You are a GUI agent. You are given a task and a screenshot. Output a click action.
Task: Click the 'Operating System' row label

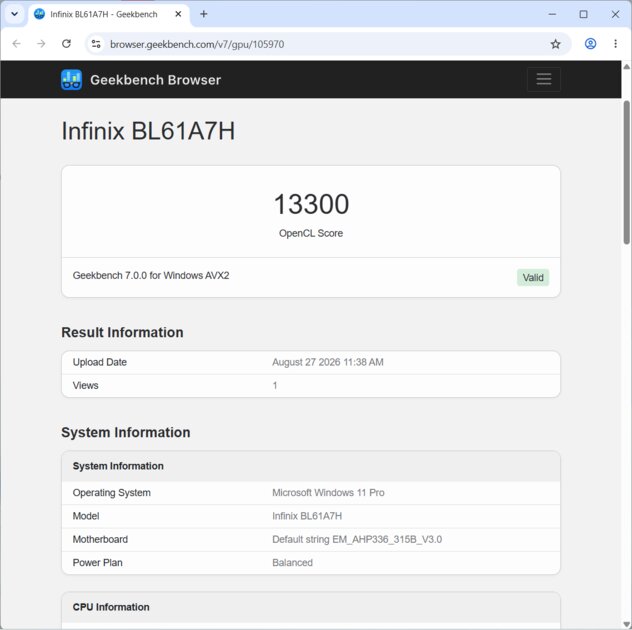click(112, 493)
